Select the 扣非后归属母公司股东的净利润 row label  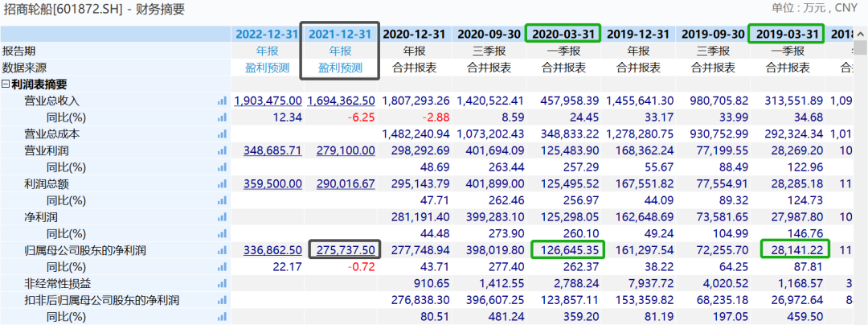click(x=102, y=301)
